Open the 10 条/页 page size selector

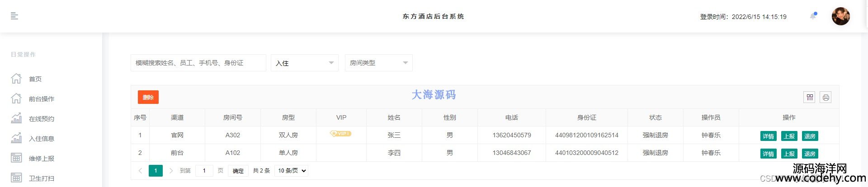pyautogui.click(x=292, y=171)
